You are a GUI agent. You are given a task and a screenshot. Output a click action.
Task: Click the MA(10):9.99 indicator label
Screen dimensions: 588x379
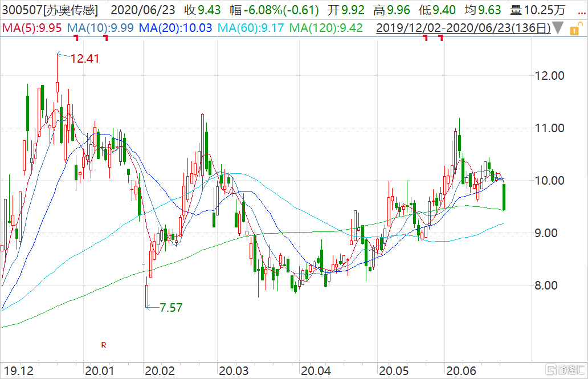[100, 28]
